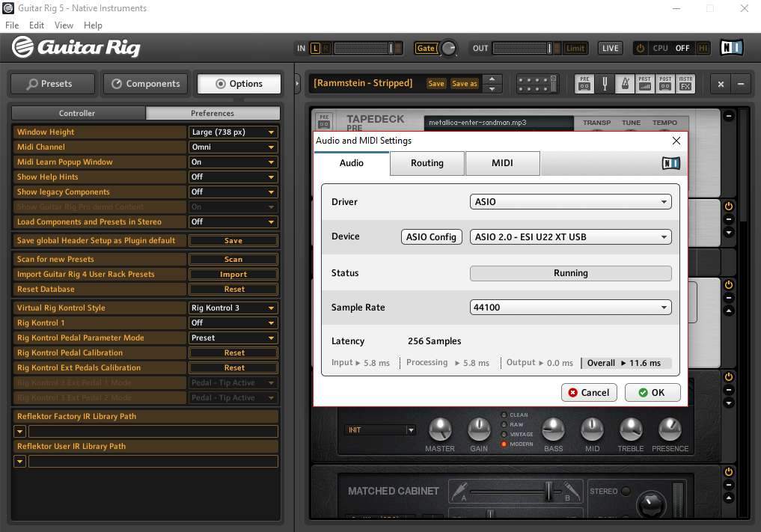Open the View menu
Image resolution: width=761 pixels, height=532 pixels.
(x=64, y=25)
